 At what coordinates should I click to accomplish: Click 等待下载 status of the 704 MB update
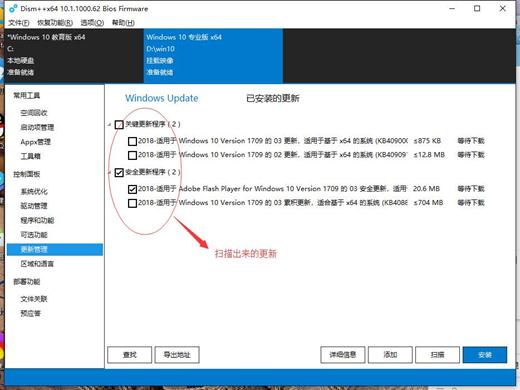(471, 203)
